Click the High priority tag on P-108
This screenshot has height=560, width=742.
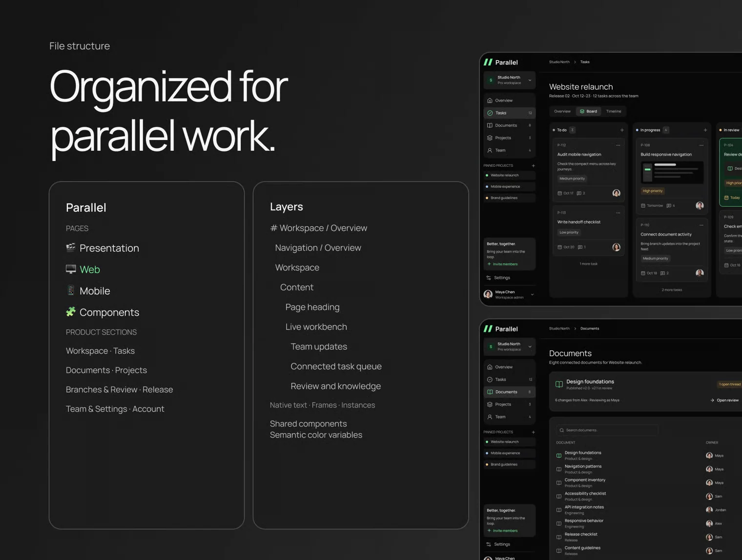coord(653,191)
